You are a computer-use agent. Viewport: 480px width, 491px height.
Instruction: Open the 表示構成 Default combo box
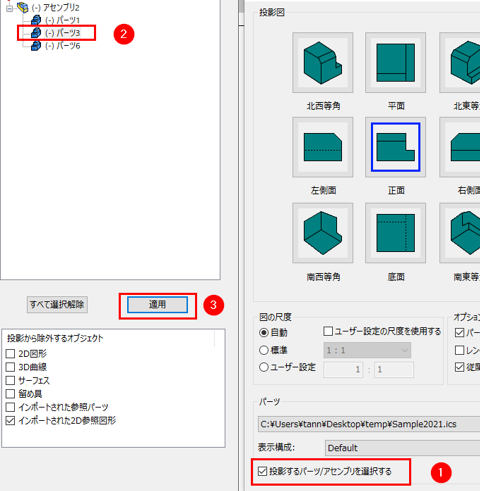(x=403, y=448)
